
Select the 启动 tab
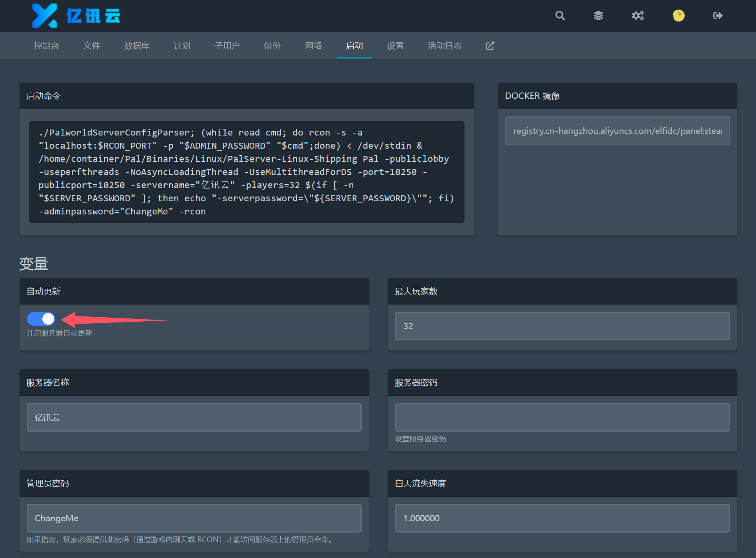tap(354, 46)
